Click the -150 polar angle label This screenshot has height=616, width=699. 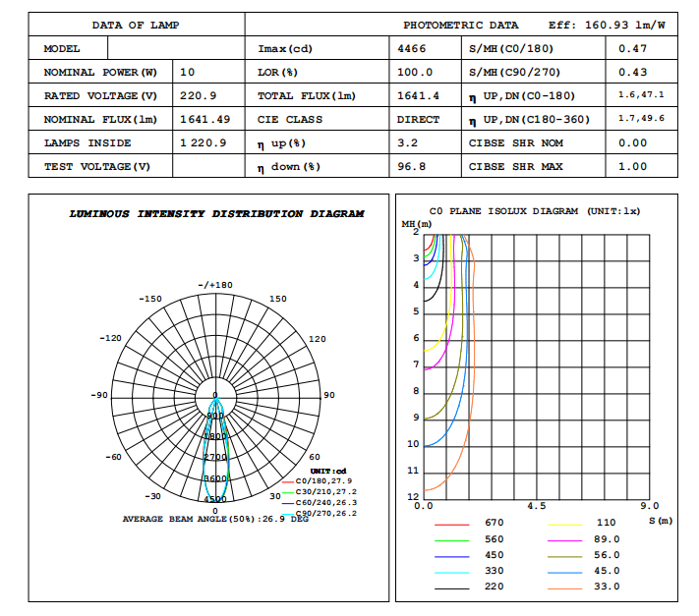(x=150, y=299)
